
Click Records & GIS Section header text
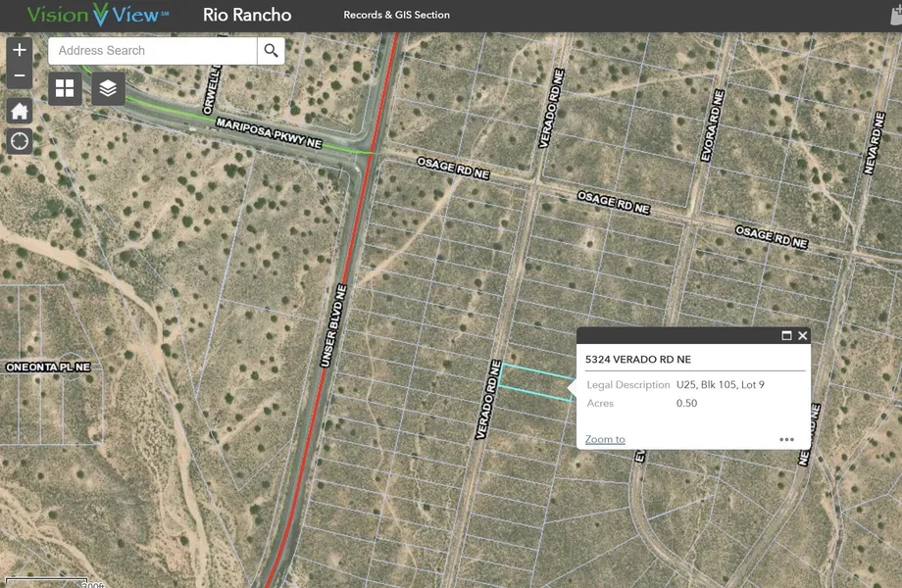click(x=396, y=15)
